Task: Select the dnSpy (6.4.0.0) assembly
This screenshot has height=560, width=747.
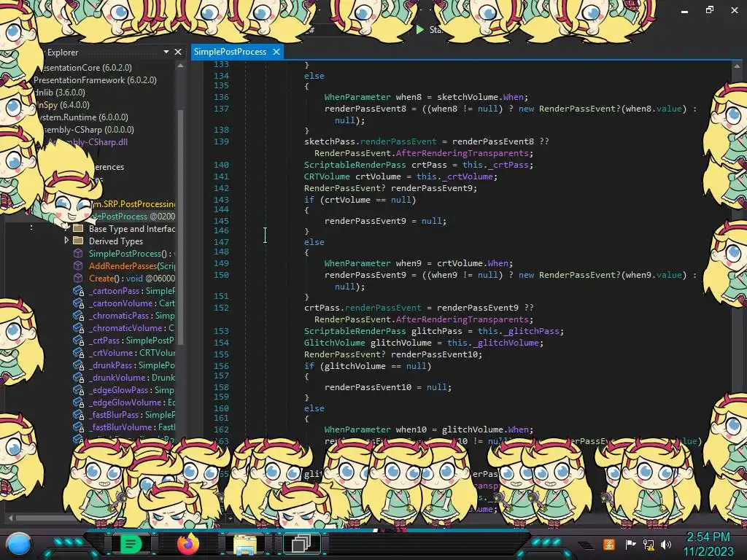Action: pyautogui.click(x=63, y=105)
